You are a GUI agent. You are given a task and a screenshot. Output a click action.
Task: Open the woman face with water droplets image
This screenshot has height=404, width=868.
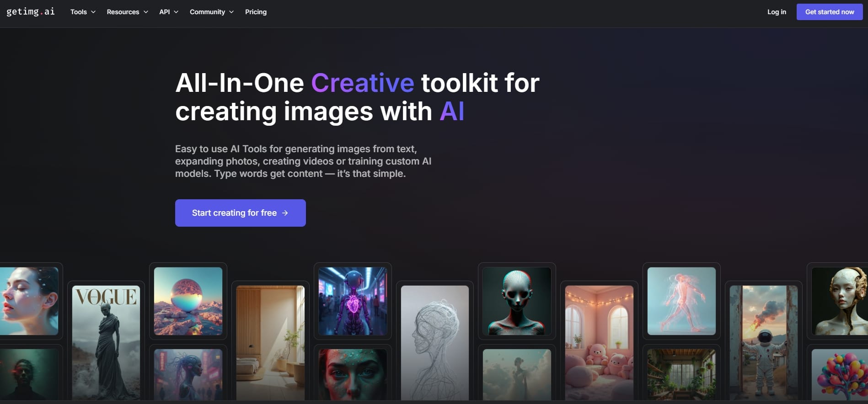(x=353, y=375)
